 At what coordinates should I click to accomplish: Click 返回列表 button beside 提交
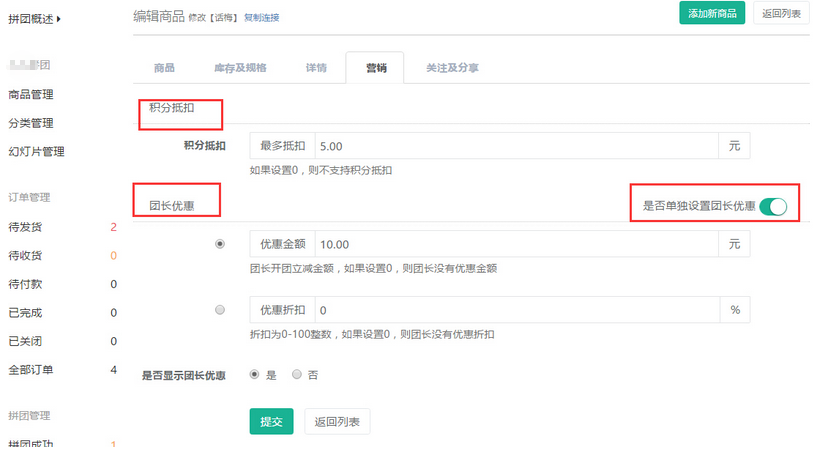coord(338,422)
